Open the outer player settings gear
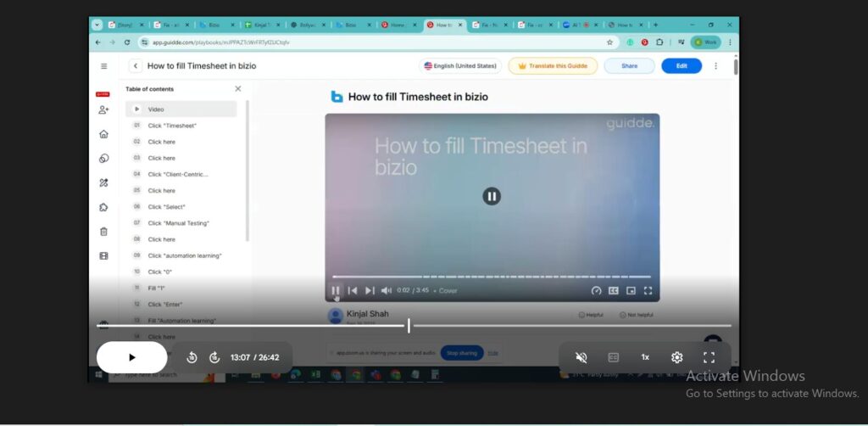 click(x=676, y=357)
